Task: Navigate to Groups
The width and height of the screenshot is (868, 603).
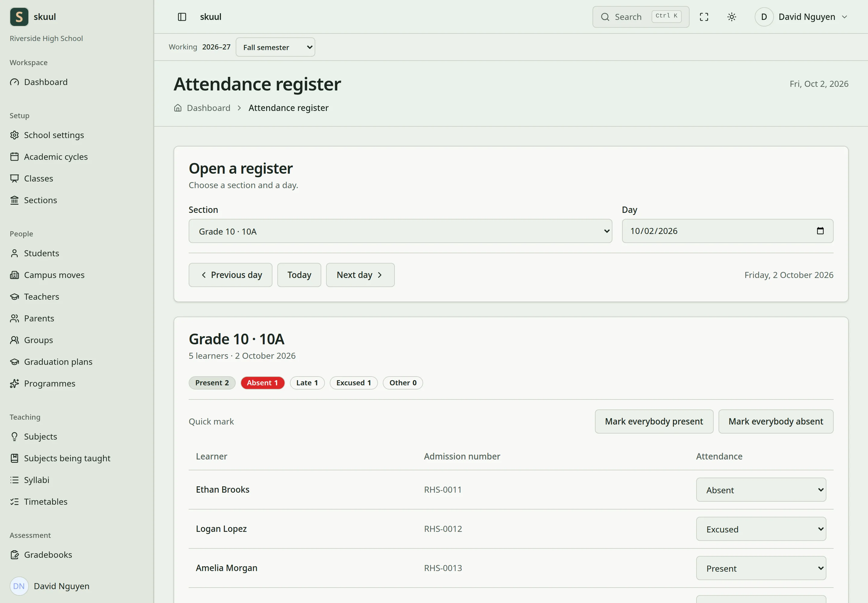Action: coord(77,340)
